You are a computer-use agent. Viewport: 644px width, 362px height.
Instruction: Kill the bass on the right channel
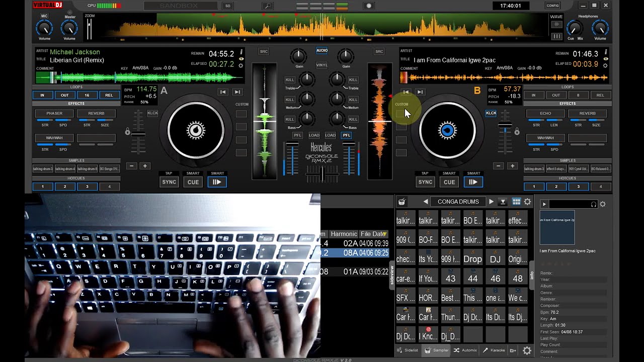(x=353, y=119)
